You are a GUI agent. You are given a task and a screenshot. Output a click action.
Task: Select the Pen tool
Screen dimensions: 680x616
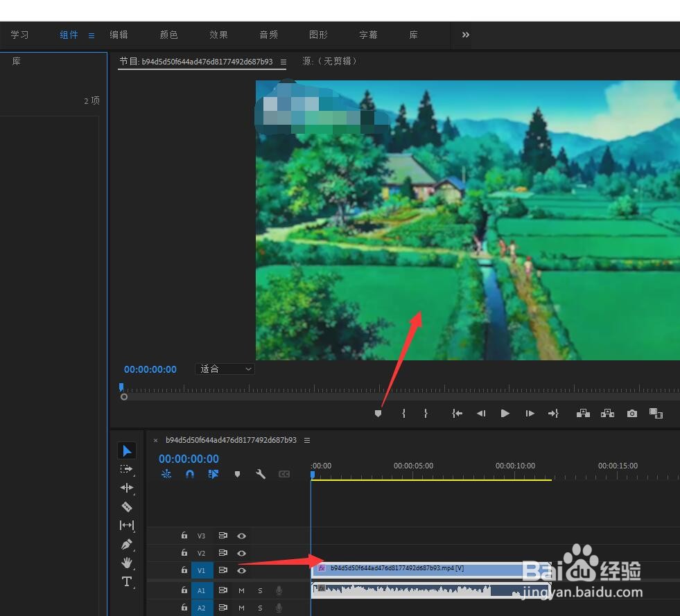127,544
